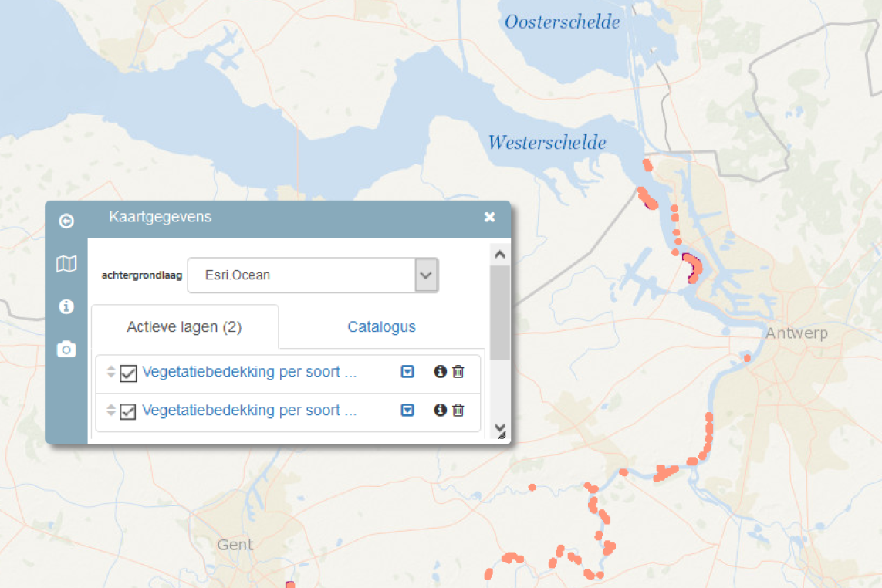The width and height of the screenshot is (882, 588).
Task: Select the Actieve lagen tab
Action: click(184, 326)
